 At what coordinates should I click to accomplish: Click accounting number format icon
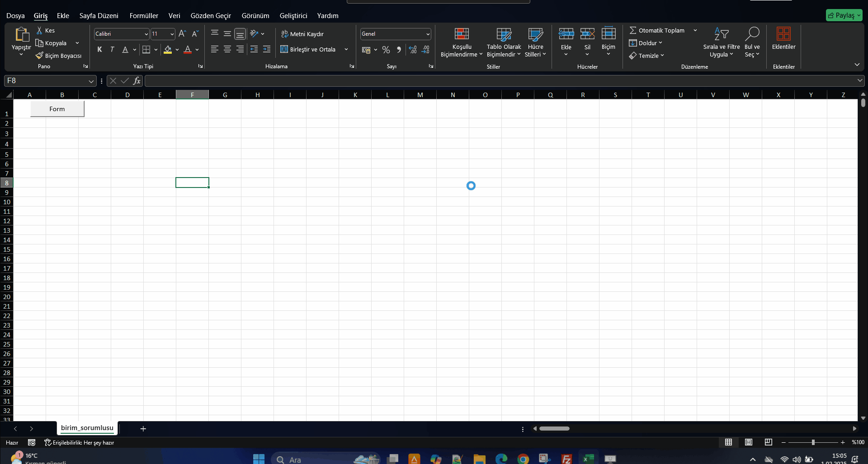pyautogui.click(x=366, y=50)
